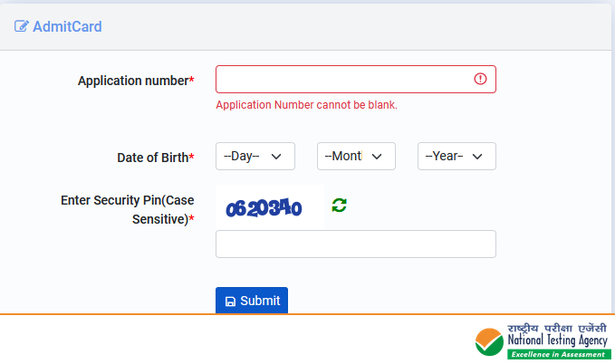The height and width of the screenshot is (364, 615).
Task: Click the red exclamation error icon
Action: [x=480, y=79]
